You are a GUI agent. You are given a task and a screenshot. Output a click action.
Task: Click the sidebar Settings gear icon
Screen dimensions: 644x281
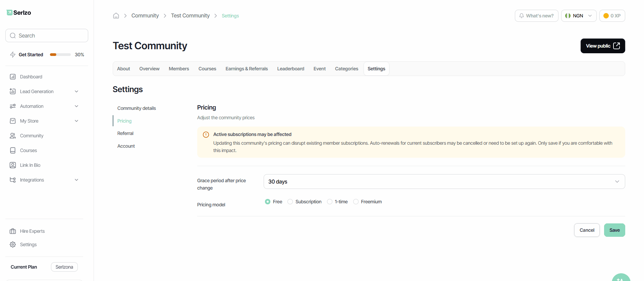pos(13,244)
